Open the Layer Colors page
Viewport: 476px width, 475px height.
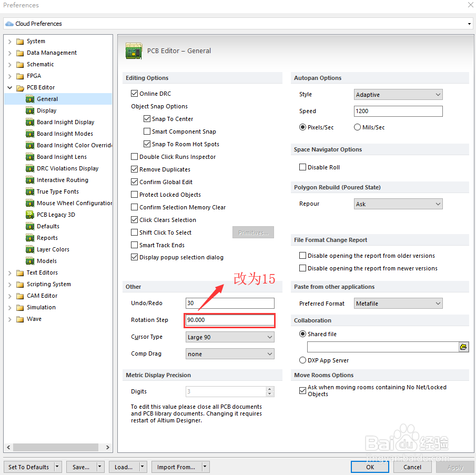tap(53, 249)
